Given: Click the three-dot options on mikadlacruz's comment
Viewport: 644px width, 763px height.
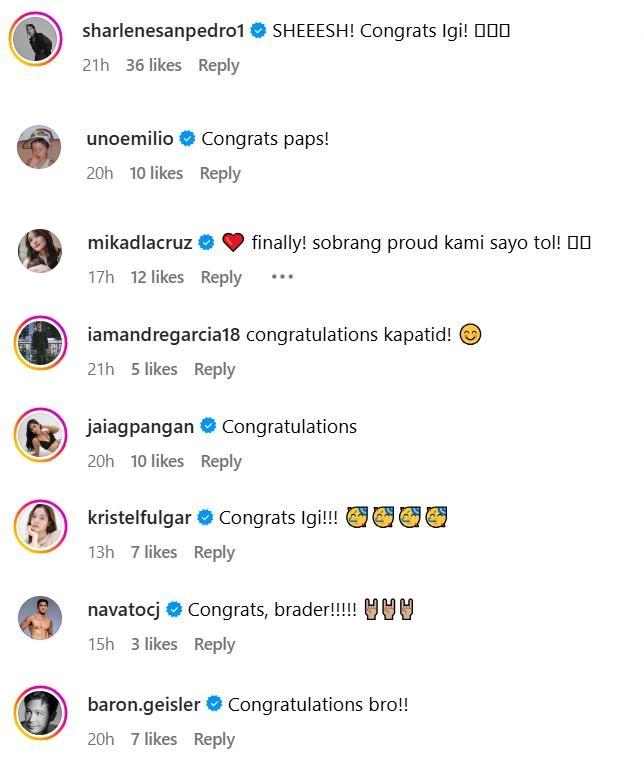Looking at the screenshot, I should (282, 277).
